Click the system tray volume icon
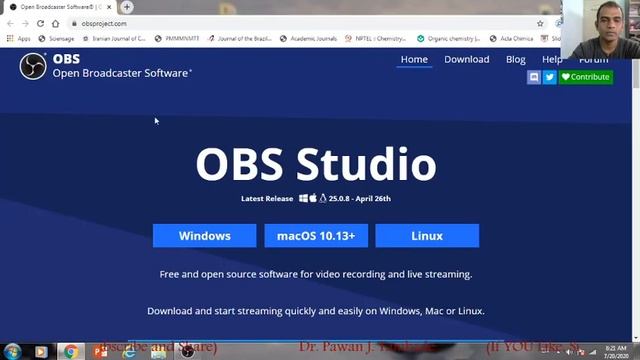Viewport: 640px width, 360px height. [569, 352]
